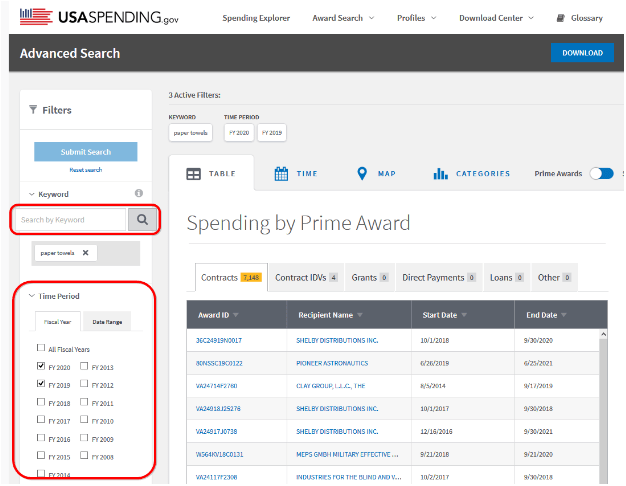The height and width of the screenshot is (486, 626).
Task: Open the Download Center dropdown menu
Action: point(496,18)
